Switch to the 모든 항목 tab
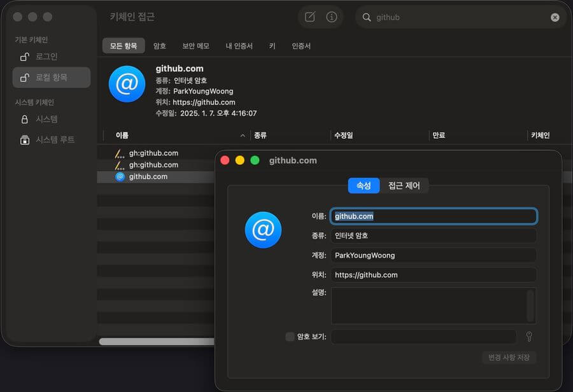This screenshot has width=573, height=392. point(124,46)
